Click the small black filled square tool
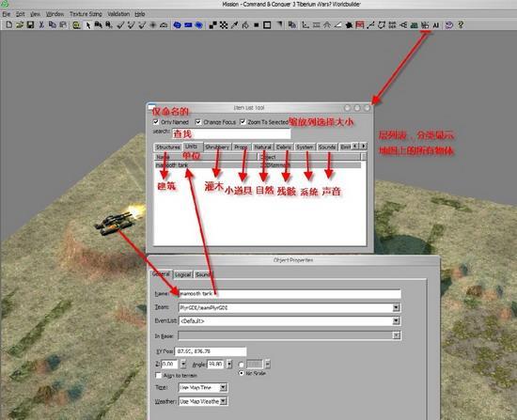The image size is (517, 420). click(257, 25)
